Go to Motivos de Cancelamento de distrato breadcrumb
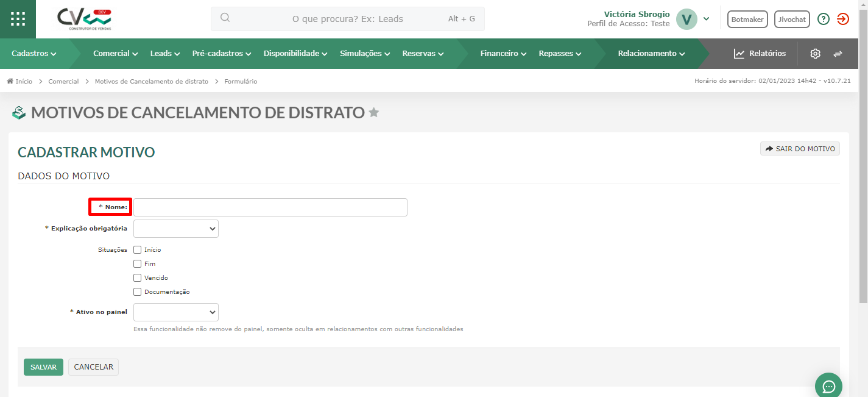Viewport: 868px width, 397px height. (152, 81)
